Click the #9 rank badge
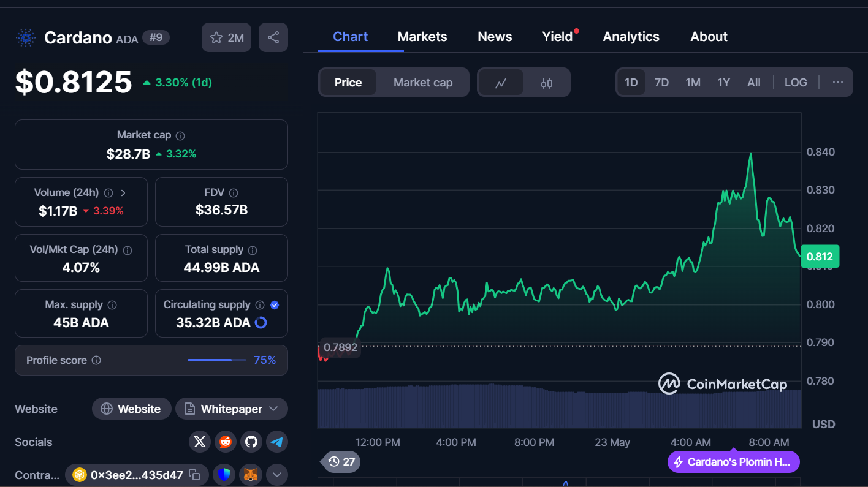The height and width of the screenshot is (487, 868). coord(156,38)
